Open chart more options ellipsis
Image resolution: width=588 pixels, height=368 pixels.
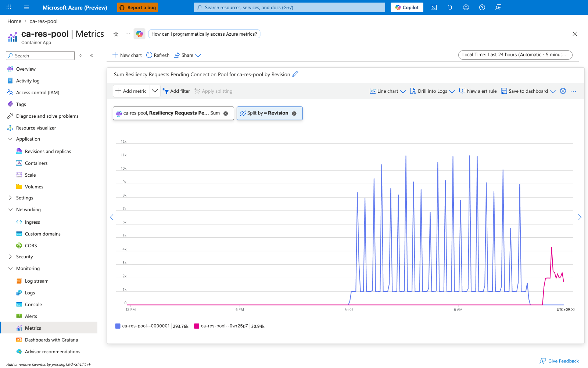click(x=573, y=91)
